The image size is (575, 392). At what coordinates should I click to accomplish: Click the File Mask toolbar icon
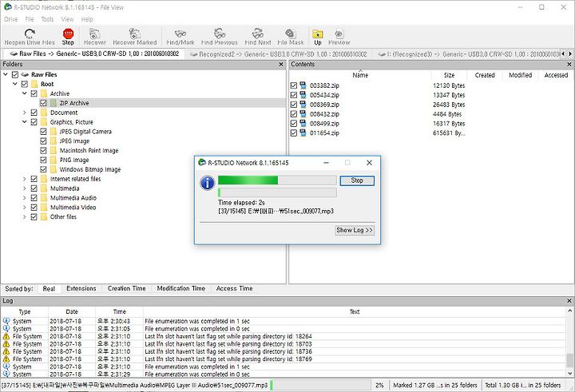[x=291, y=34]
